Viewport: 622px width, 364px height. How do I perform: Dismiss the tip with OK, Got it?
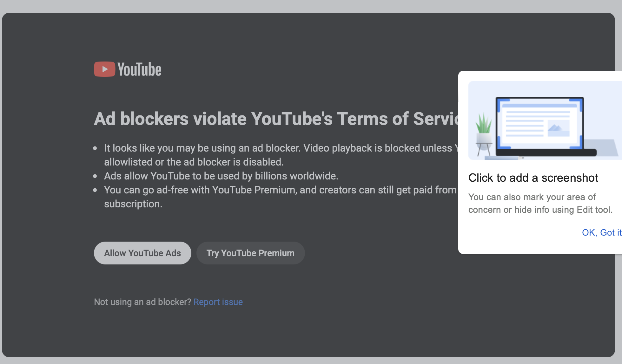click(x=601, y=232)
